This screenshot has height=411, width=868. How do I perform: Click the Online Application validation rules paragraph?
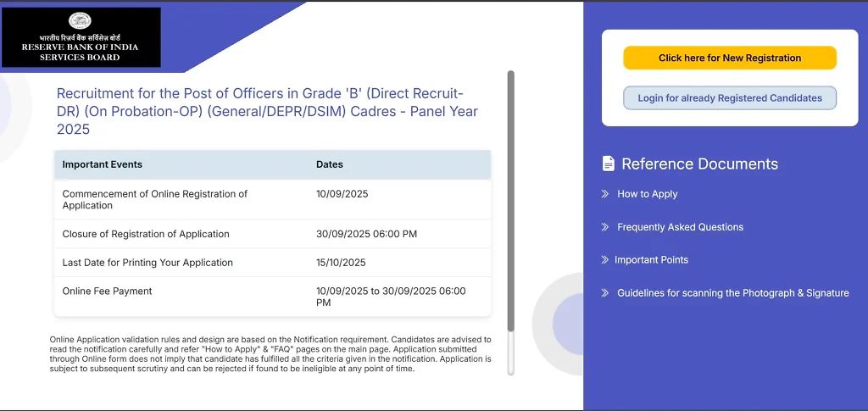(x=270, y=354)
